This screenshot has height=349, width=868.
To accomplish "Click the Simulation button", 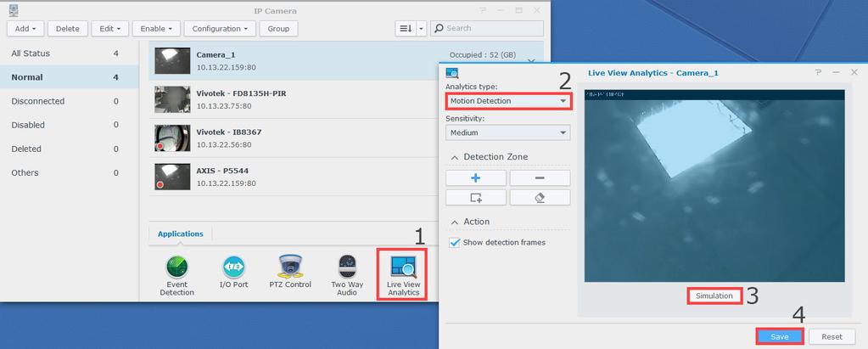I will click(714, 296).
